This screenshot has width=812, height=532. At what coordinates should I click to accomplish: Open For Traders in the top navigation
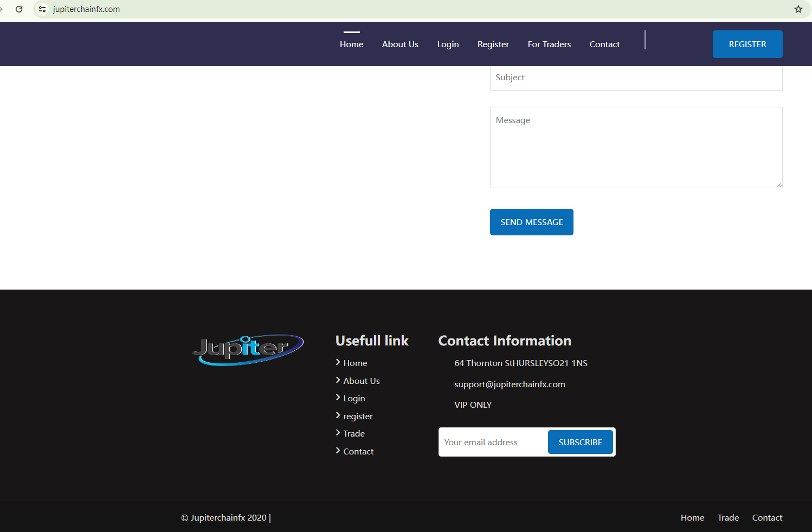click(549, 44)
